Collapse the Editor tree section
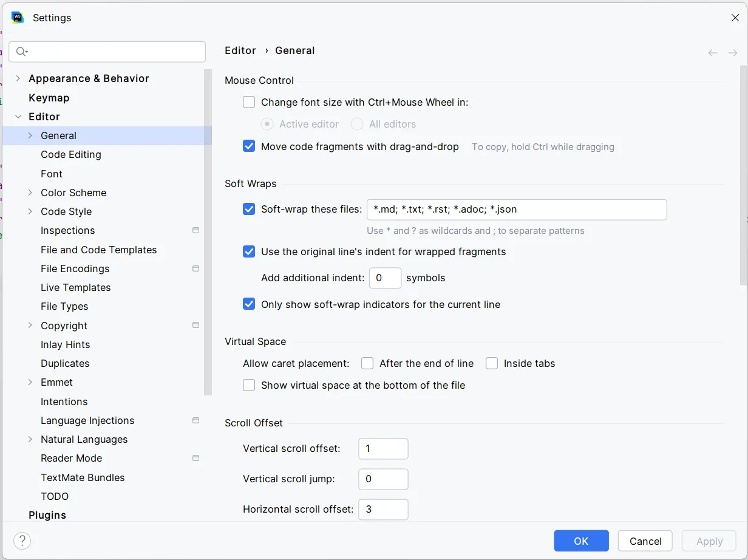The height and width of the screenshot is (560, 748). coord(18,117)
